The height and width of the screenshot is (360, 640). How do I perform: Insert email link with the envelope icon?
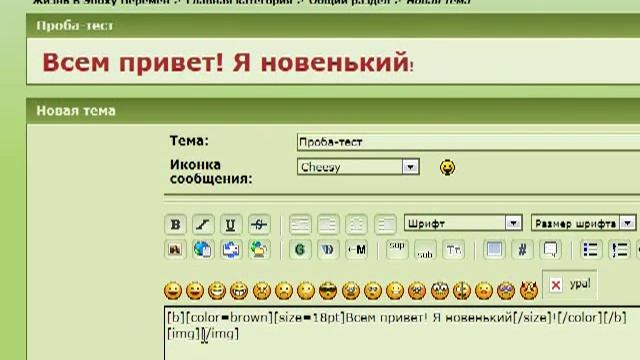coord(231,249)
